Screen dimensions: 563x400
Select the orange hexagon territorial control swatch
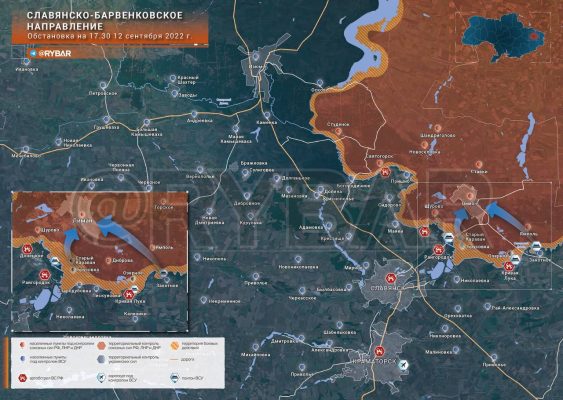(102, 345)
